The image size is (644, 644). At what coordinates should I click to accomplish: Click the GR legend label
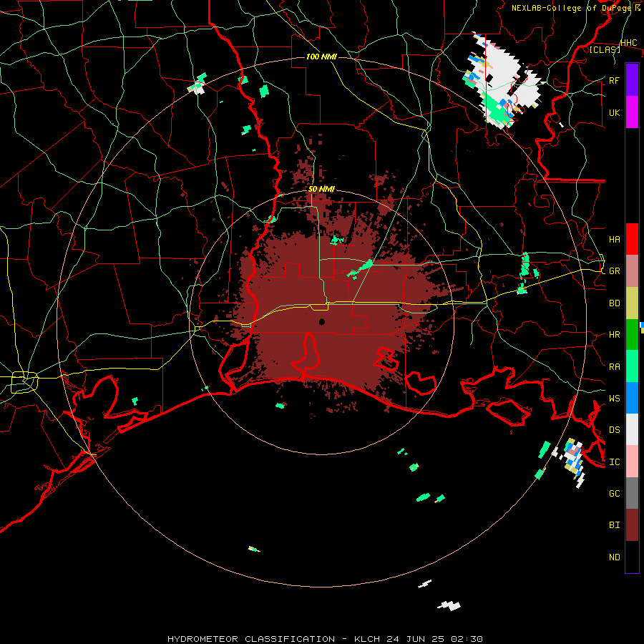(x=614, y=271)
